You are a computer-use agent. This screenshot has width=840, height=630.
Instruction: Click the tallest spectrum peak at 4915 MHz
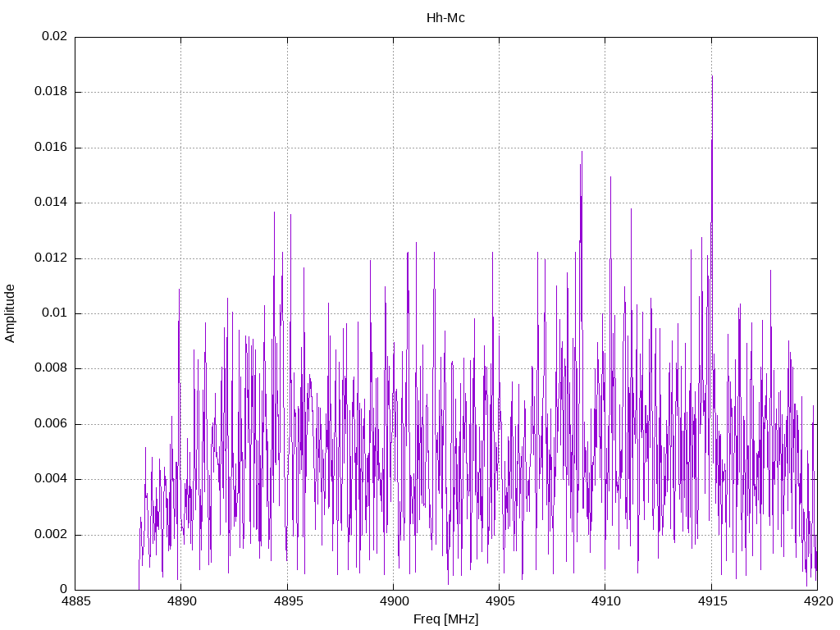[x=712, y=78]
